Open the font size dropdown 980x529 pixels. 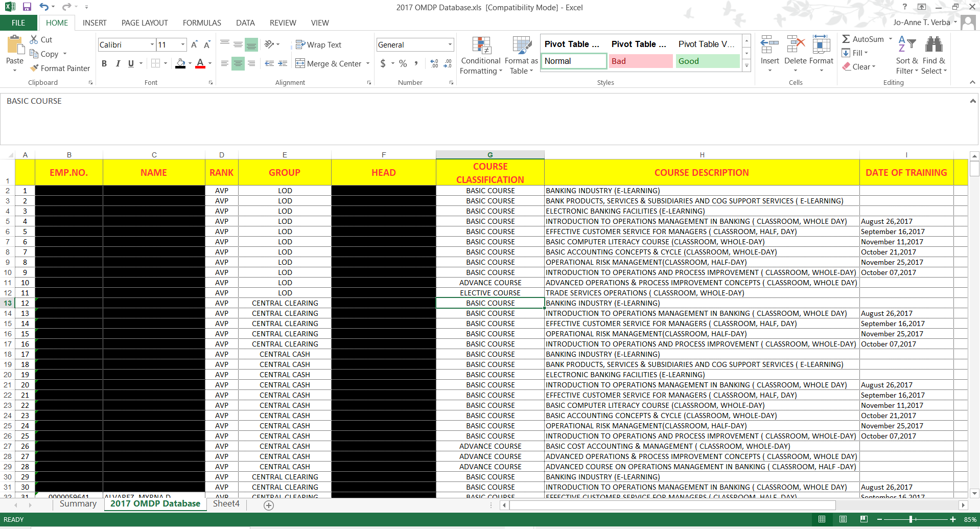[183, 44]
